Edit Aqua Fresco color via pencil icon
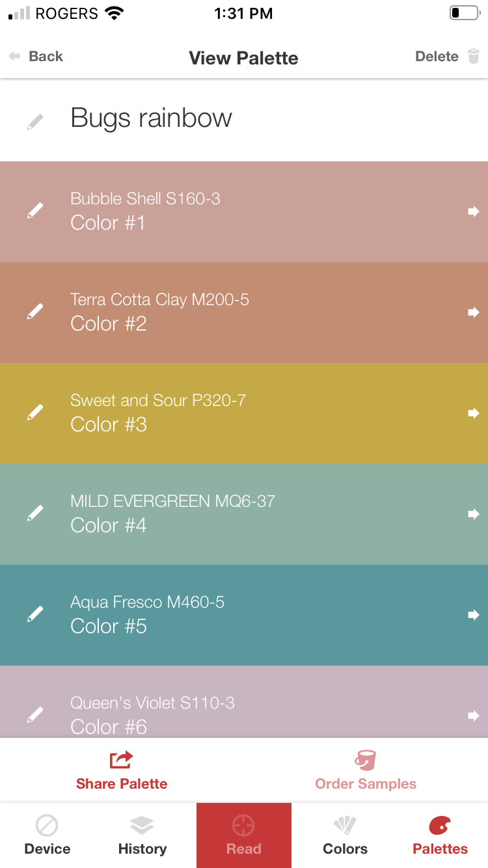Viewport: 488px width, 868px height. [x=36, y=614]
